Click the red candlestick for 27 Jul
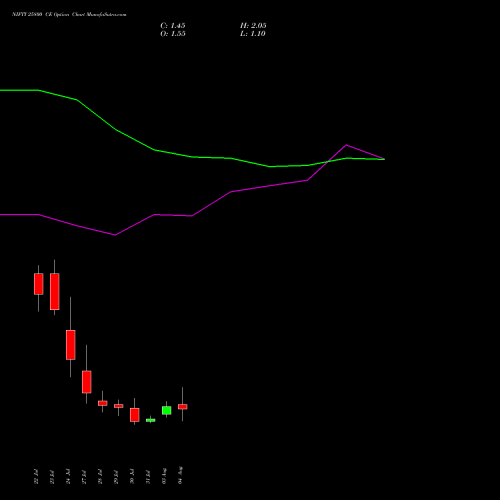This screenshot has height=500, width=500. pyautogui.click(x=87, y=382)
